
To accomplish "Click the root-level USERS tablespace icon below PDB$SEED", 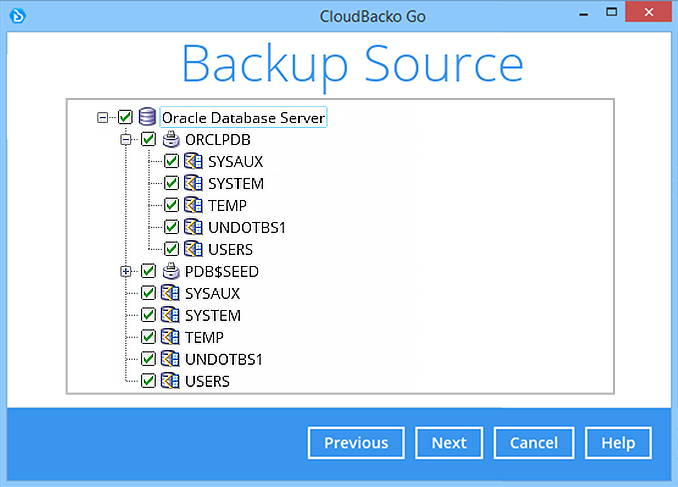I will coord(170,381).
